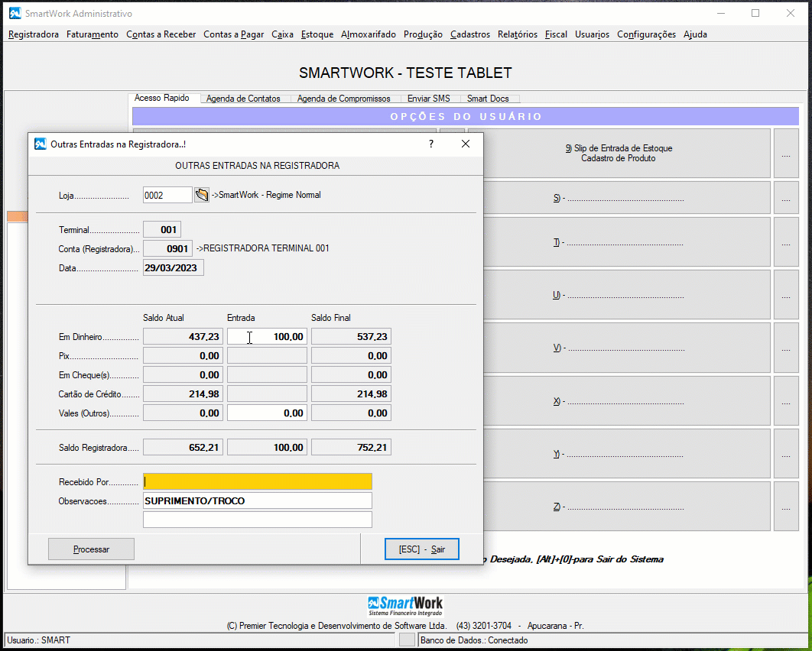Click the ellipsis button beside Y) row

[x=786, y=454]
